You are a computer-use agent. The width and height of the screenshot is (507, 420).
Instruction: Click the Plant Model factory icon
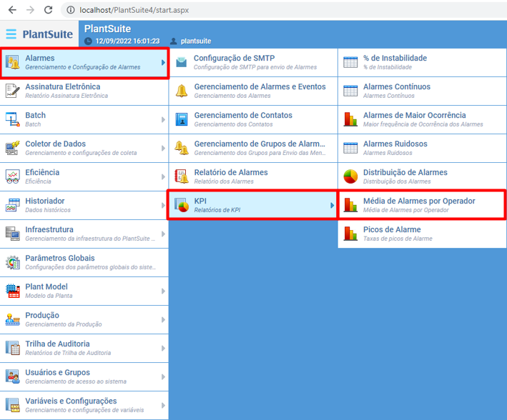pyautogui.click(x=13, y=291)
